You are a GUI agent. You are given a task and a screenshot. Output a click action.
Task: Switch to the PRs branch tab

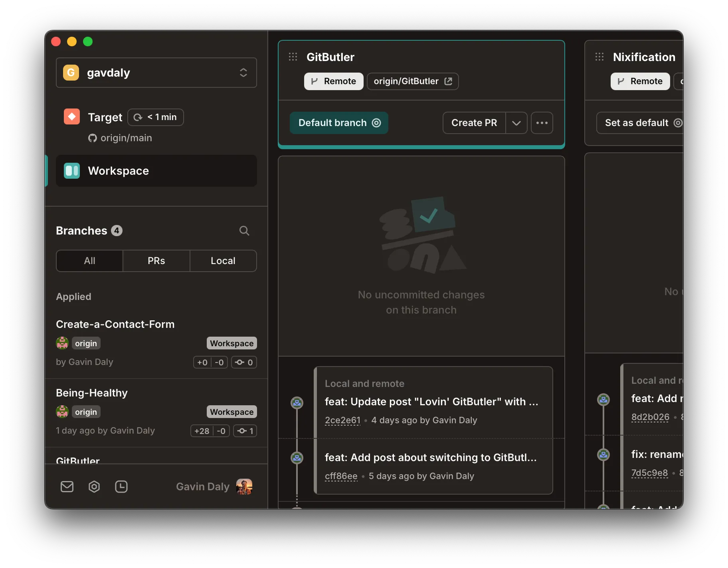[x=156, y=261]
